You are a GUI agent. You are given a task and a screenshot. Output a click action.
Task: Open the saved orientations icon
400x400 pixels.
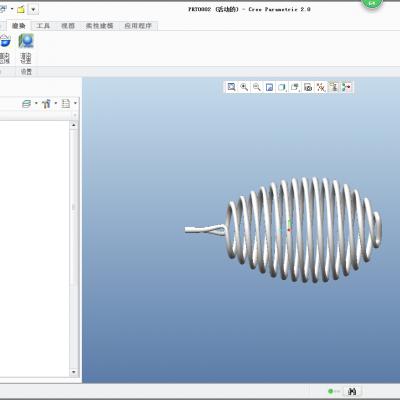[x=295, y=87]
